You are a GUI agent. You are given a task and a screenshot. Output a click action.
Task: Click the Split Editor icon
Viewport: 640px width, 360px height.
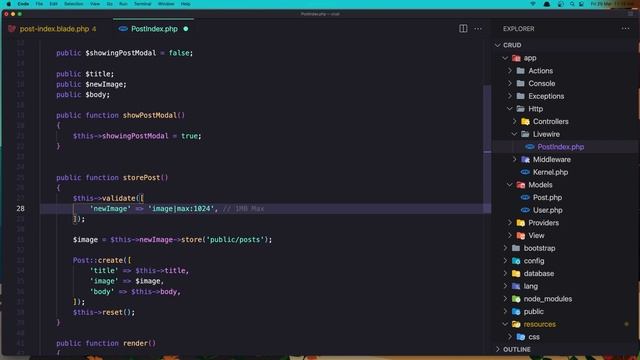(x=463, y=29)
